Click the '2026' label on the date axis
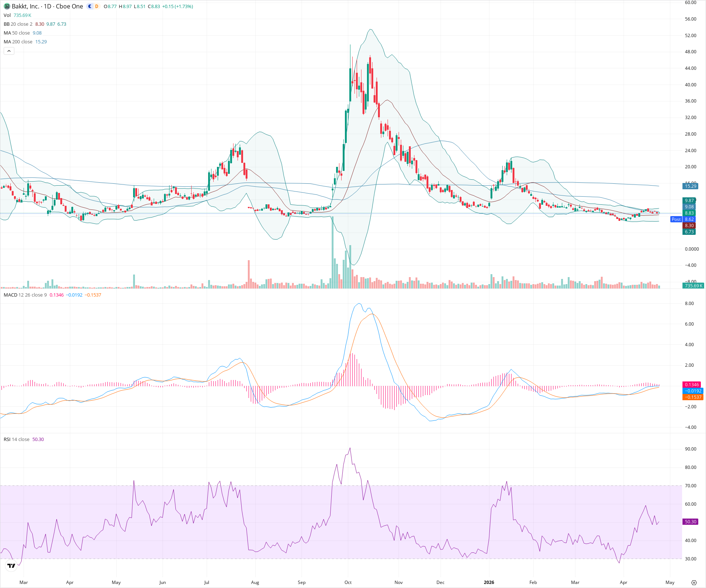 tap(489, 582)
